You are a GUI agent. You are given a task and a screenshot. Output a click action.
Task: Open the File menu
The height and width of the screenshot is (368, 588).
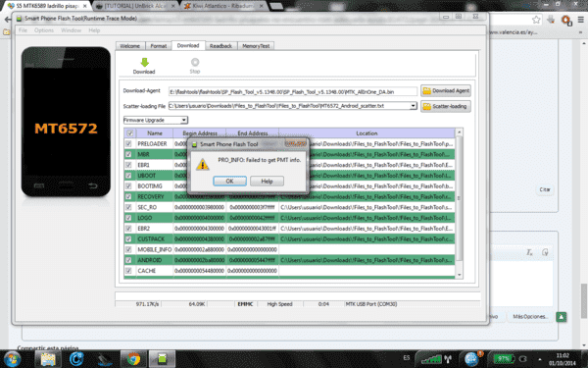click(x=23, y=30)
